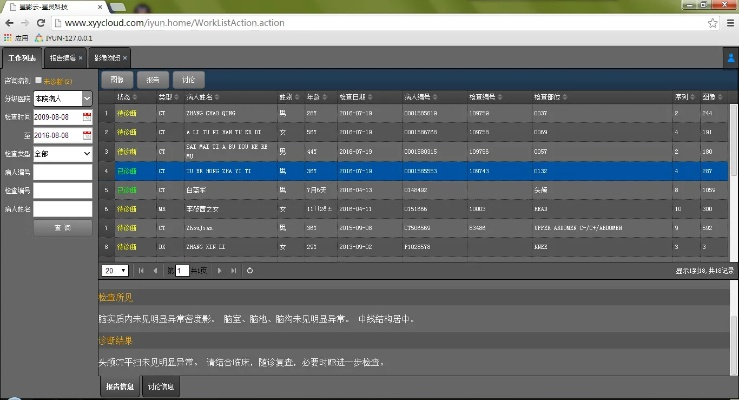This screenshot has width=739, height=400.
Task: Click the page number input field
Action: click(183, 270)
